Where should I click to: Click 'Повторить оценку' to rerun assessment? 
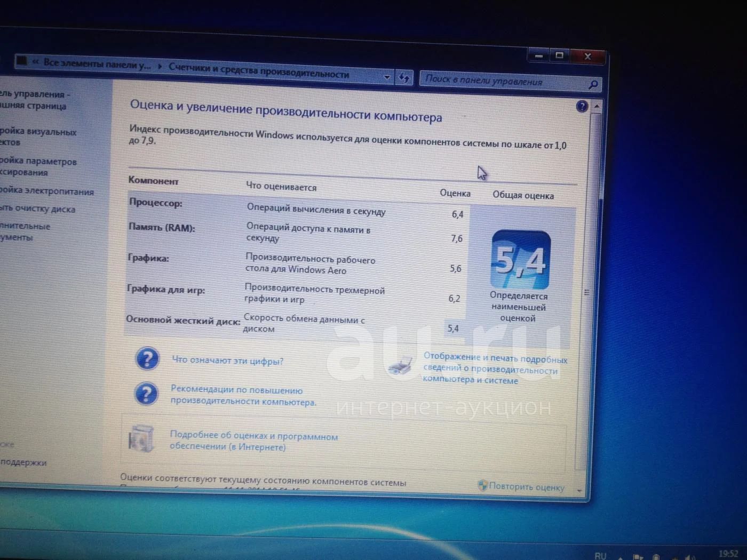[x=527, y=486]
